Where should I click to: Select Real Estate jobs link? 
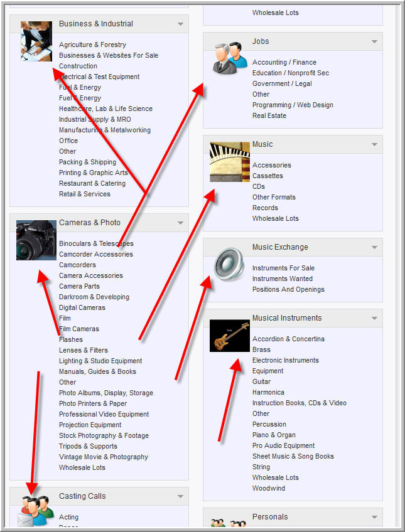coord(269,115)
